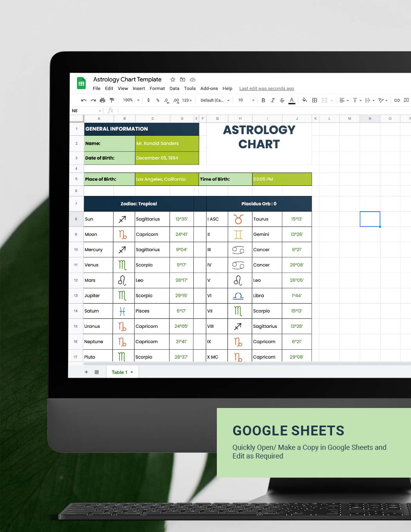The height and width of the screenshot is (532, 411).
Task: Click the Move to folder icon
Action: click(x=182, y=79)
